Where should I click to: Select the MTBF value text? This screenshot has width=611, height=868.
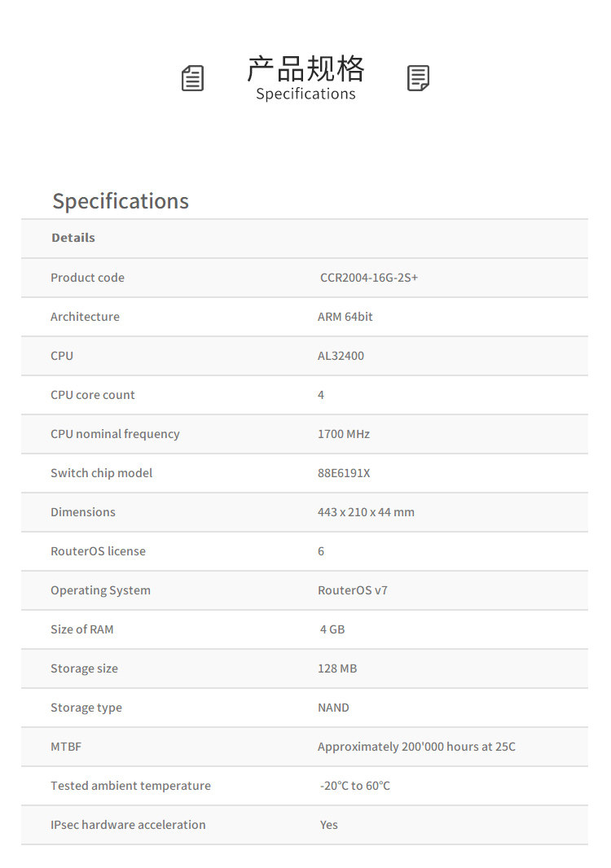coord(416,747)
